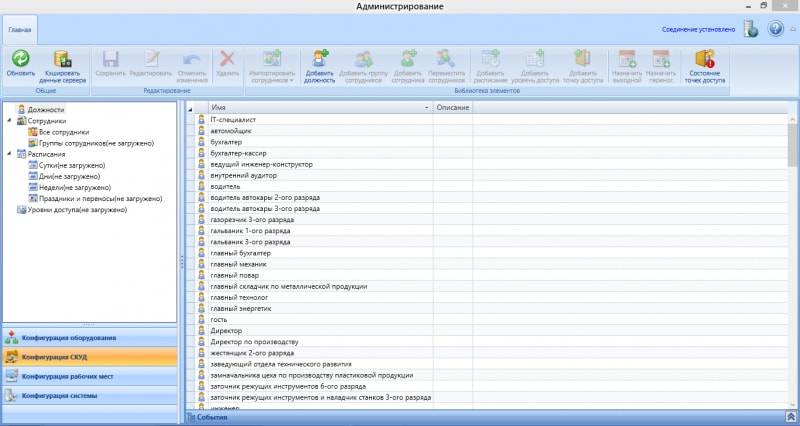Open Конфигурация системы section
Screen dimensions: 800x426
[x=90, y=396]
